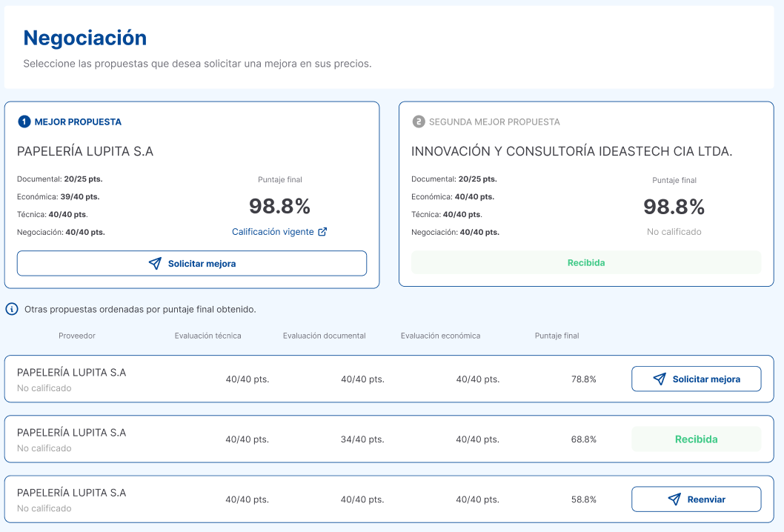The height and width of the screenshot is (532, 784).
Task: Click info icon next to Otras propuestas text
Action: coord(12,309)
